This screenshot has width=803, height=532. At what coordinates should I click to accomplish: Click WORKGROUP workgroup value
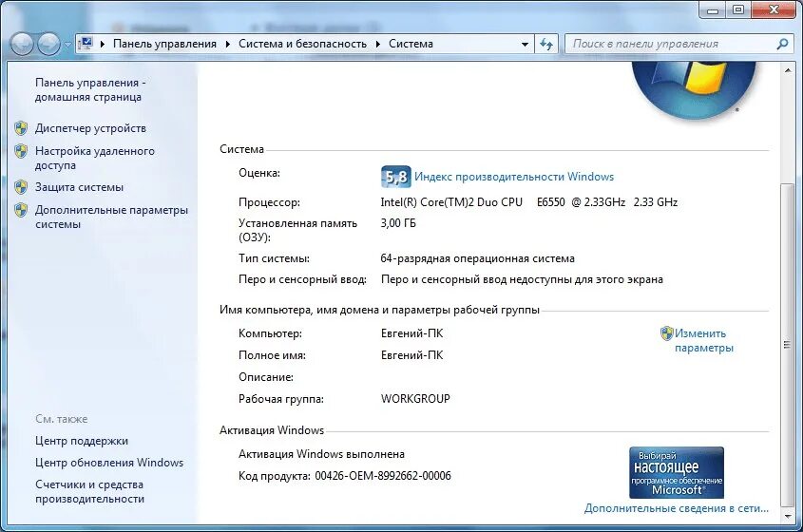[415, 399]
